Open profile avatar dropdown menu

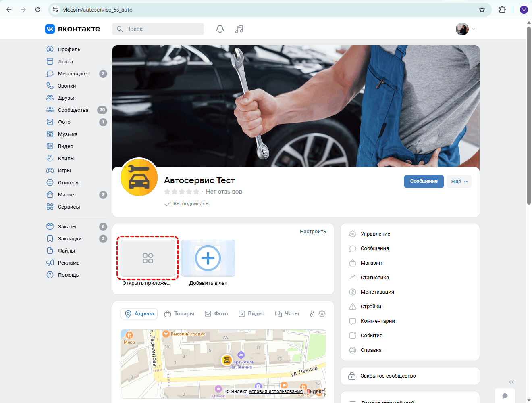(x=465, y=29)
